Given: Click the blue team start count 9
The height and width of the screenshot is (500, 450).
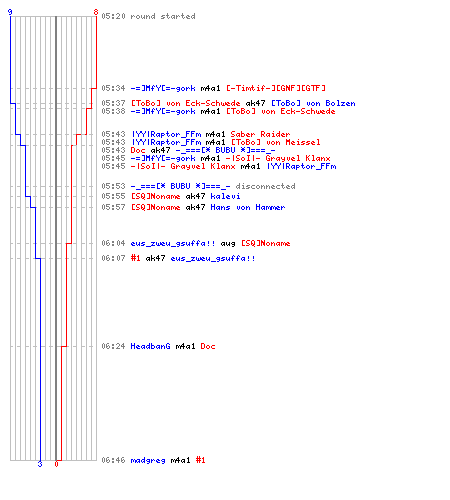Looking at the screenshot, I should pyautogui.click(x=10, y=12).
